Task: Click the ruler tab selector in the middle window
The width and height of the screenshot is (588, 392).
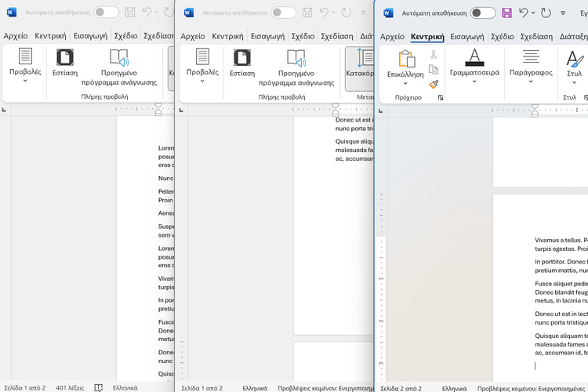Action: (181, 111)
